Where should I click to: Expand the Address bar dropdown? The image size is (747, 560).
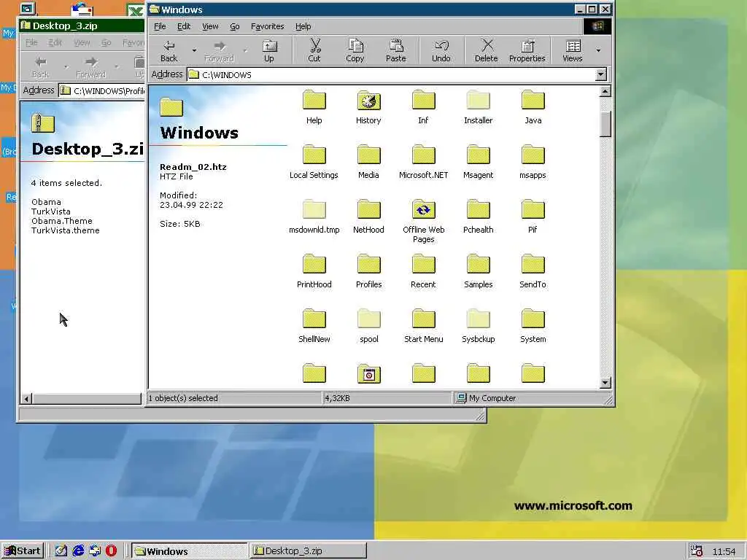(x=601, y=74)
